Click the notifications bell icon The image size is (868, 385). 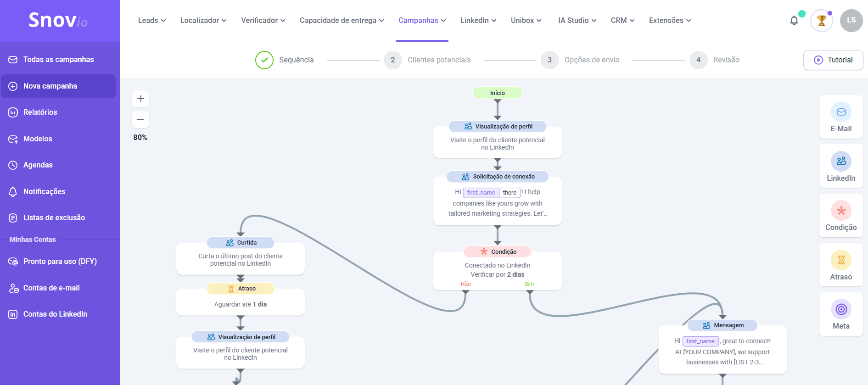pos(794,21)
